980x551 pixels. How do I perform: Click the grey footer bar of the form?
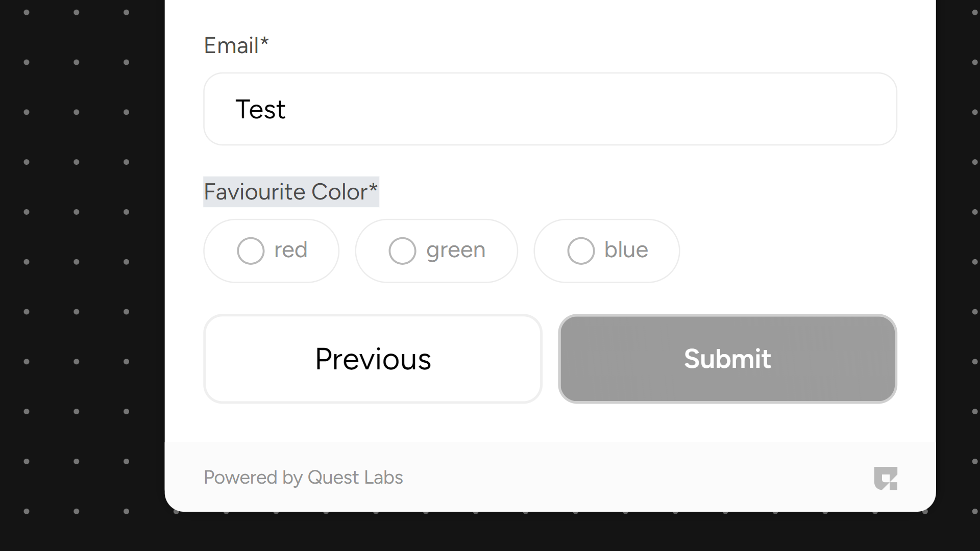click(x=612, y=478)
